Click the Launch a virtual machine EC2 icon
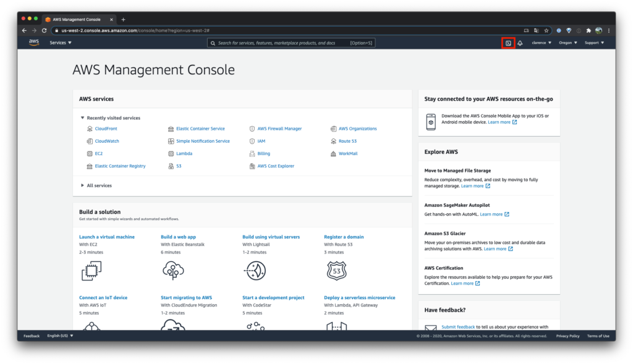This screenshot has height=364, width=633. tap(91, 271)
